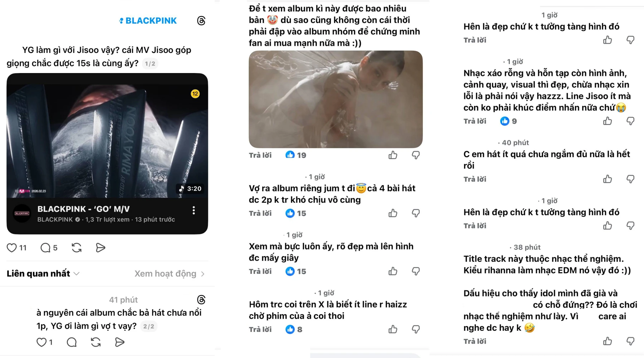
Task: Thumbs up the 'Nhạc xáo rỗng' comment
Action: (x=608, y=121)
